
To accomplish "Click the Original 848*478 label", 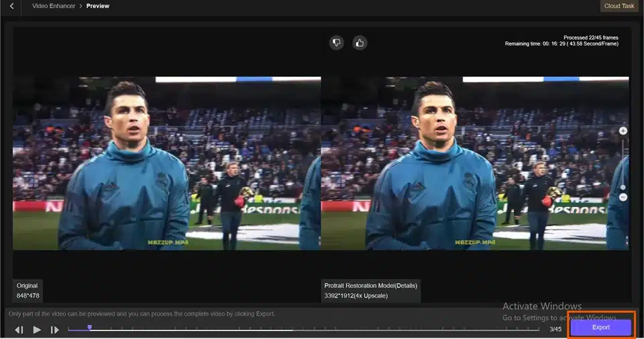I will [x=28, y=291].
